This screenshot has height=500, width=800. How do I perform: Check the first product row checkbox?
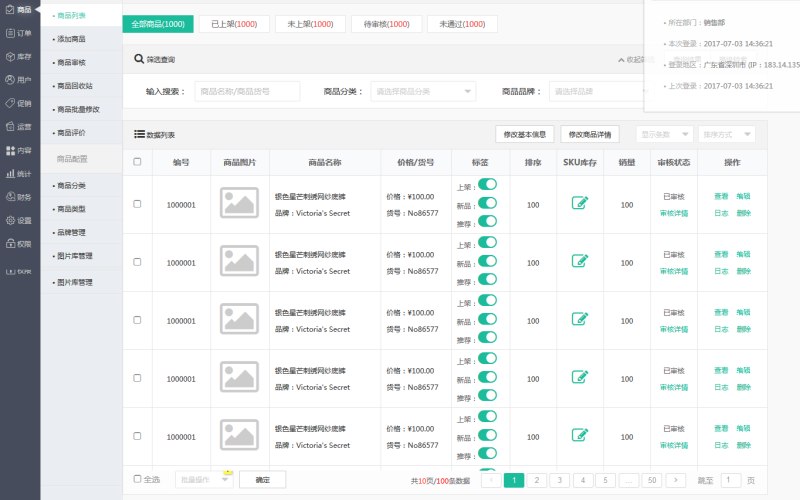click(x=137, y=204)
